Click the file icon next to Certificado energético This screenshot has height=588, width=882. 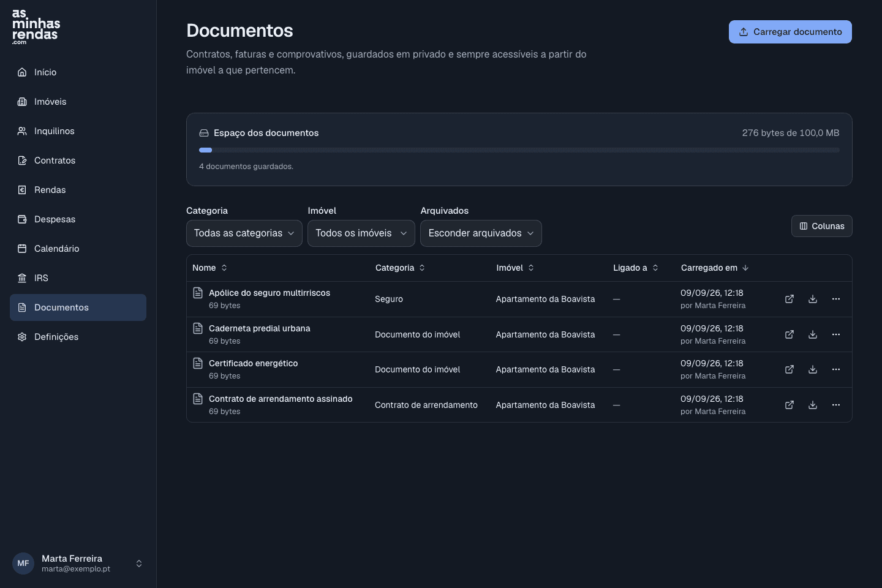point(198,363)
